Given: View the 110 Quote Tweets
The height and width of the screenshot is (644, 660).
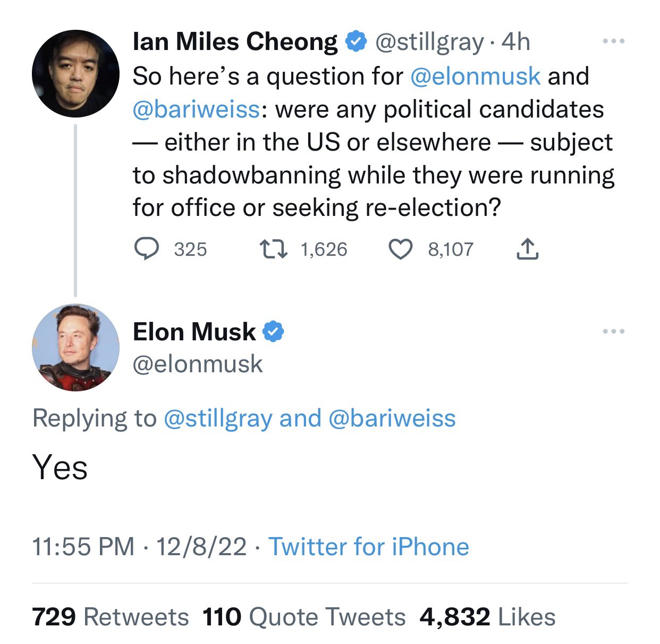Looking at the screenshot, I should (304, 617).
